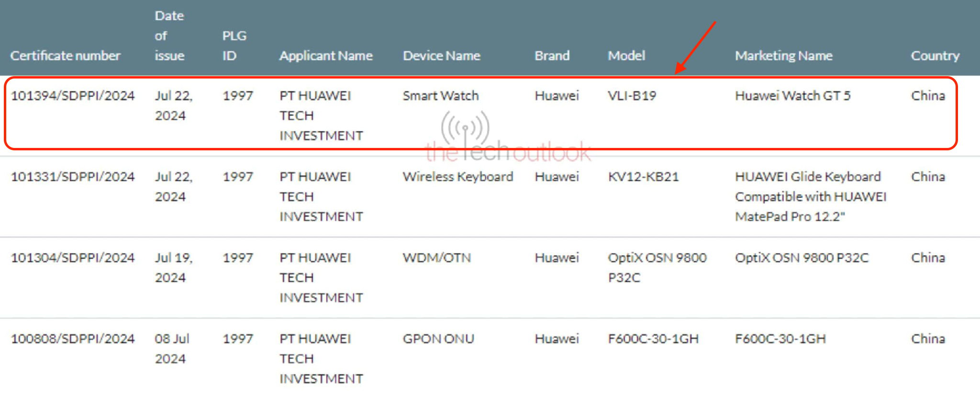The width and height of the screenshot is (980, 396).
Task: Click Huawei brand in Smart Watch row
Action: pos(557,96)
